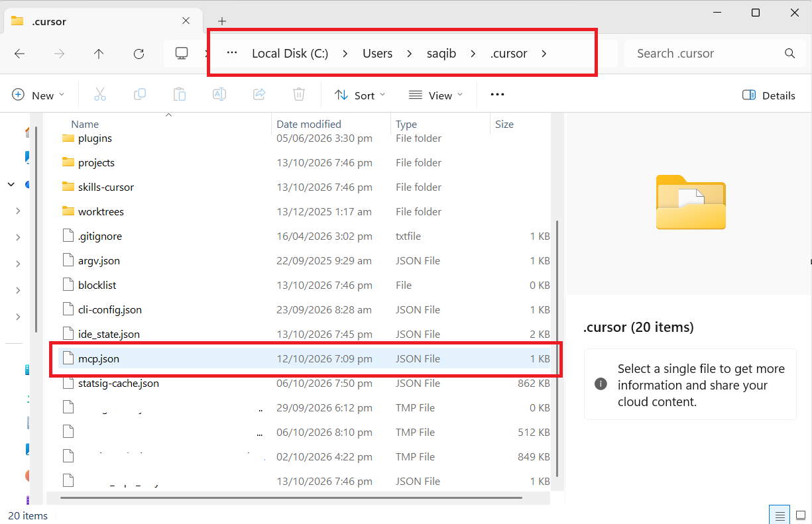812x524 pixels.
Task: Select the 849 KB TMP file row
Action: [306, 456]
